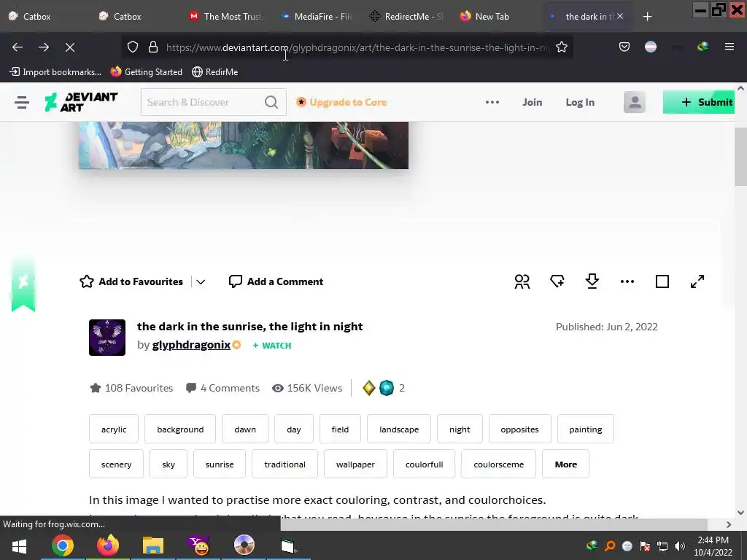The height and width of the screenshot is (560, 747).
Task: Click Add to Favourites button
Action: (131, 281)
